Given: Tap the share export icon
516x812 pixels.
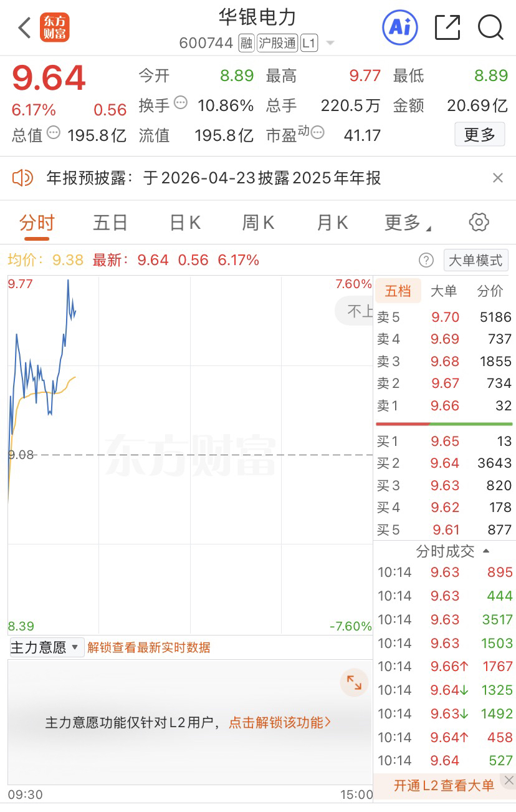Looking at the screenshot, I should tap(447, 27).
